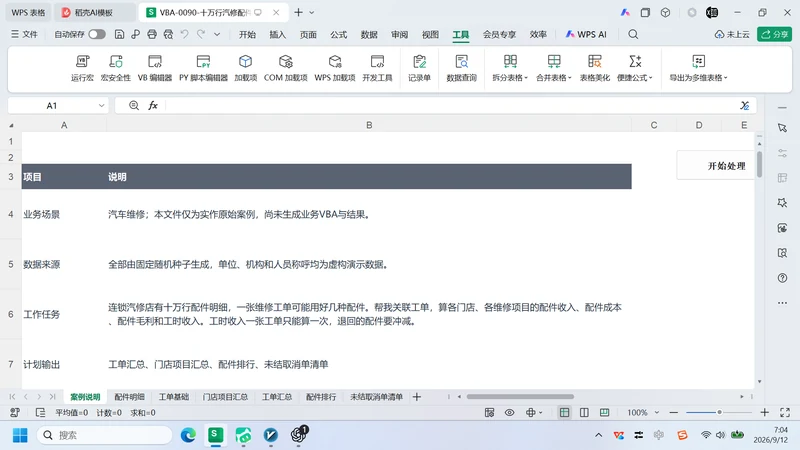Adjust the zoom slider handle
800x450 pixels.
[x=719, y=412]
